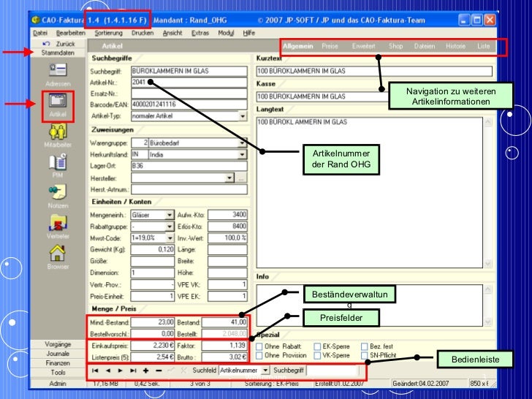Select the Allgemein tab
The image size is (532, 399).
(298, 46)
